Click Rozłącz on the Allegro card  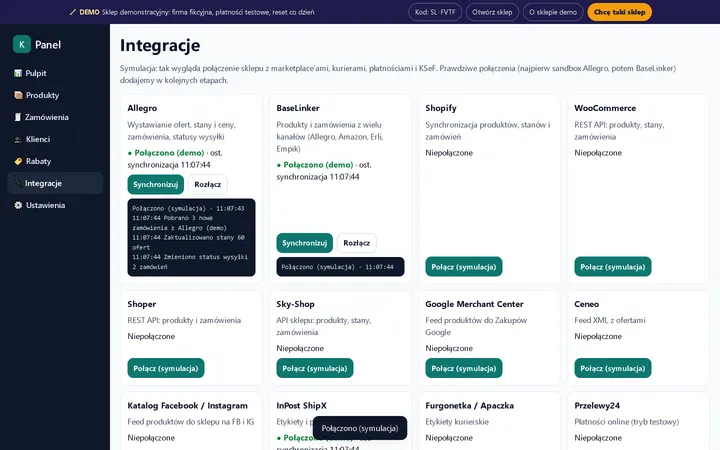pos(208,184)
